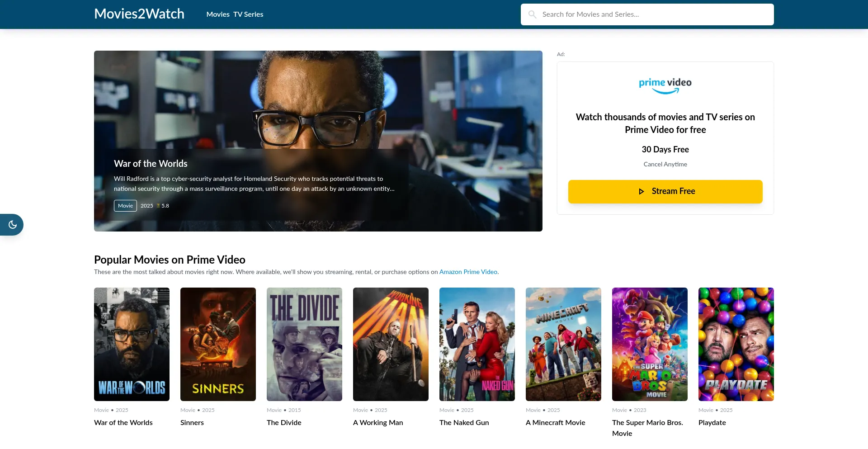868x449 pixels.
Task: Click the hero banner description text
Action: coord(254,184)
